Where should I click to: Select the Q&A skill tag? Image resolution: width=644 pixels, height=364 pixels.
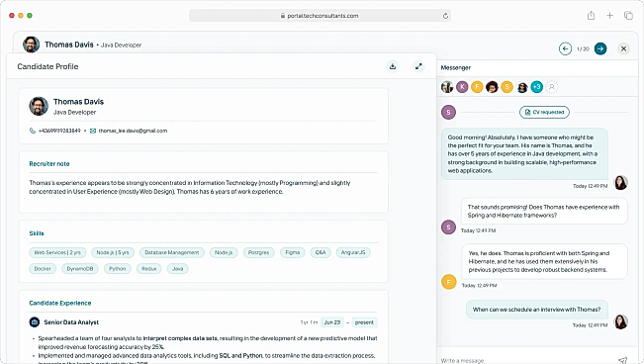[x=321, y=252]
